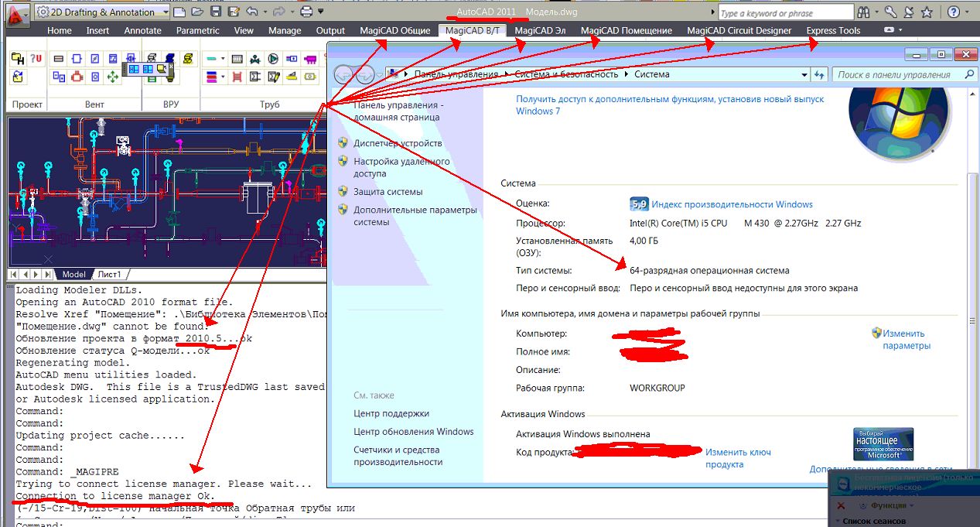Screen dimensions: 980x527
Task: Open the MagiCAD Circuit Designer tab
Action: [739, 30]
